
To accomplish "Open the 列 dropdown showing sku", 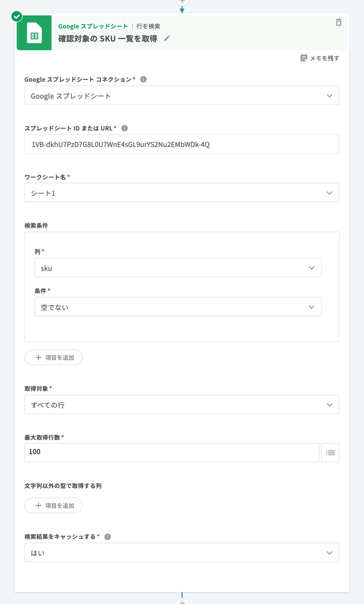I will (x=178, y=268).
